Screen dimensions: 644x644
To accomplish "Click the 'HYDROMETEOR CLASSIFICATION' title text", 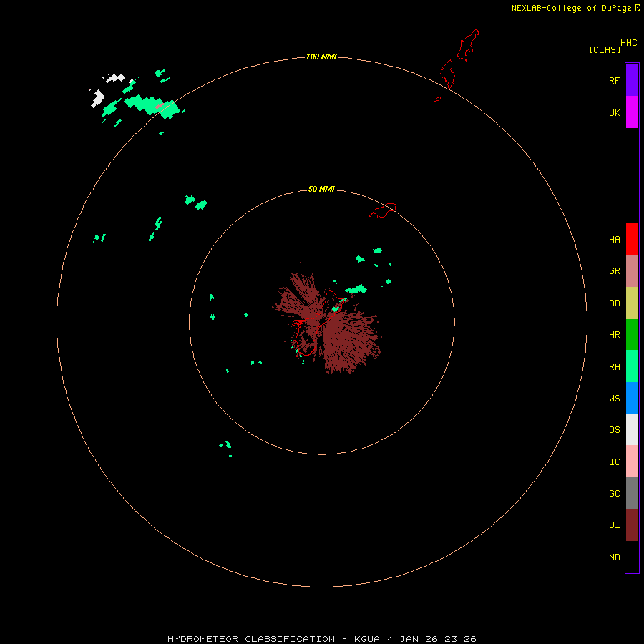I will click(250, 639).
